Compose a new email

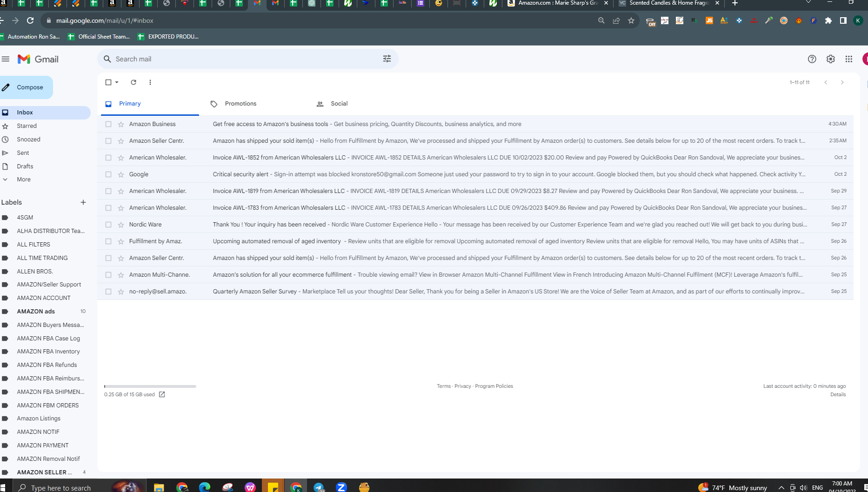(x=26, y=87)
